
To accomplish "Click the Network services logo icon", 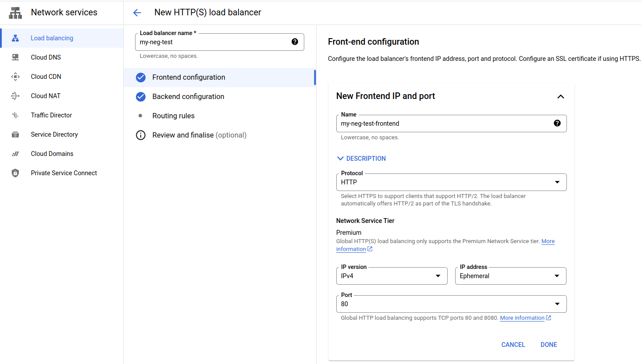I will 15,12.
